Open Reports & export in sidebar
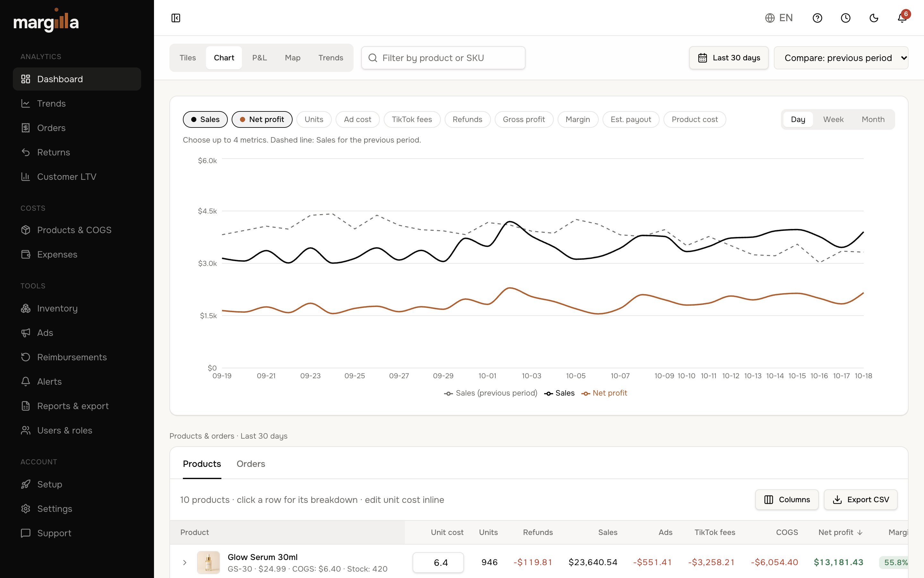 tap(77, 406)
